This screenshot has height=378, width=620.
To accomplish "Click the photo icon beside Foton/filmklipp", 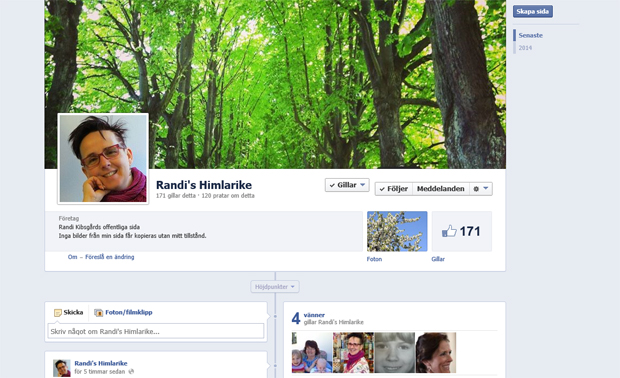I will (x=98, y=313).
